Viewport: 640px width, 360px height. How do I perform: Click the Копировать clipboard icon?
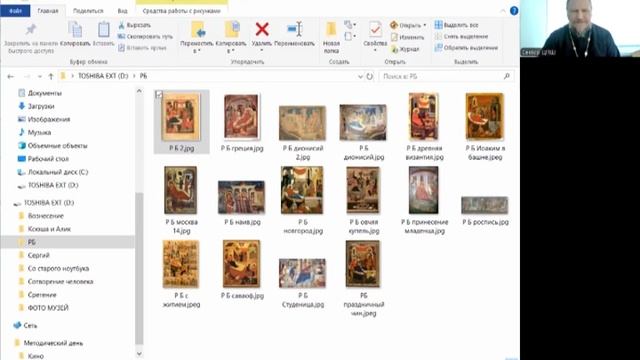(75, 29)
